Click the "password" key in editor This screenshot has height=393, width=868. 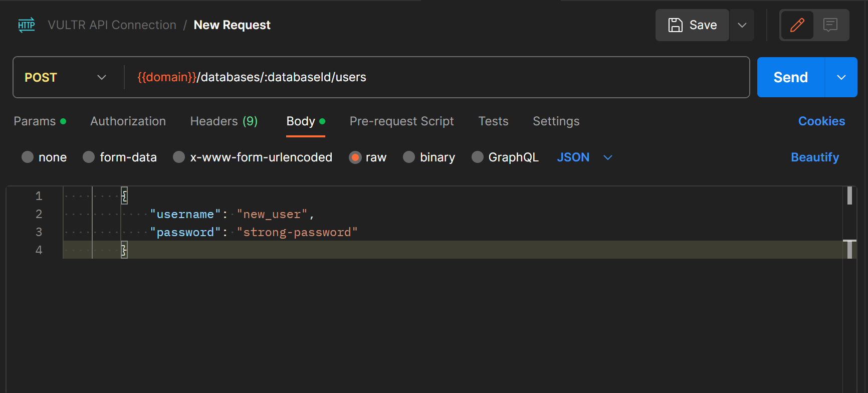(185, 232)
